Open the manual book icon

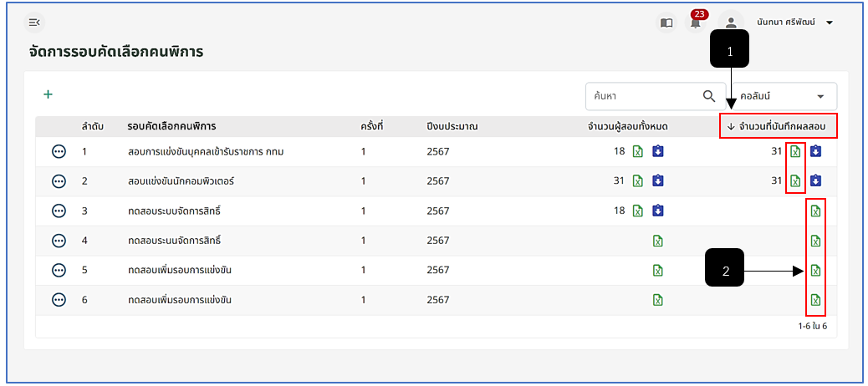pyautogui.click(x=666, y=23)
